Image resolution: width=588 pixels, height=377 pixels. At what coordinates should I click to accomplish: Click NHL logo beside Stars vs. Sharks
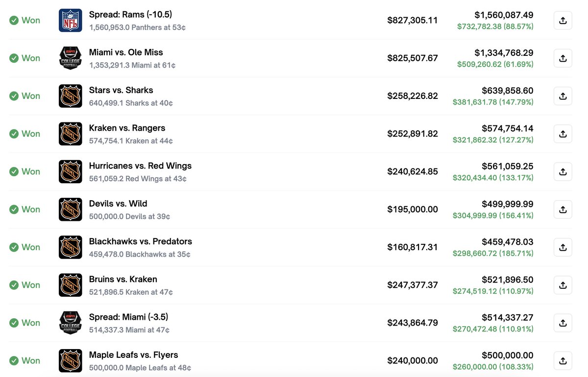[x=70, y=96]
